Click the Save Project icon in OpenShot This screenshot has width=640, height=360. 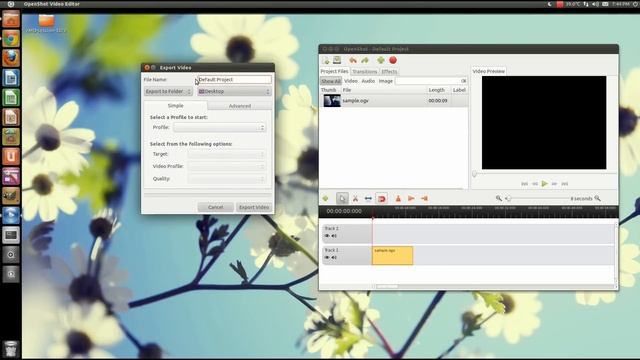click(337, 60)
